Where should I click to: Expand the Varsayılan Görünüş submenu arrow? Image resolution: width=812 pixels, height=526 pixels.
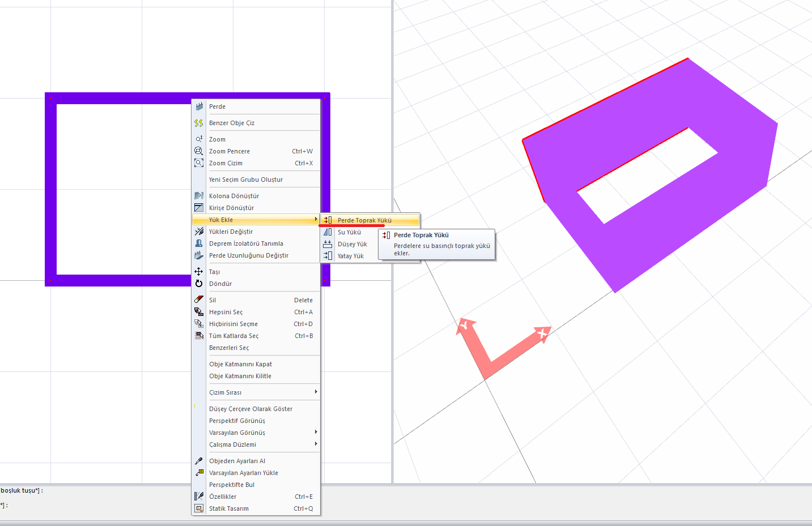pos(316,432)
